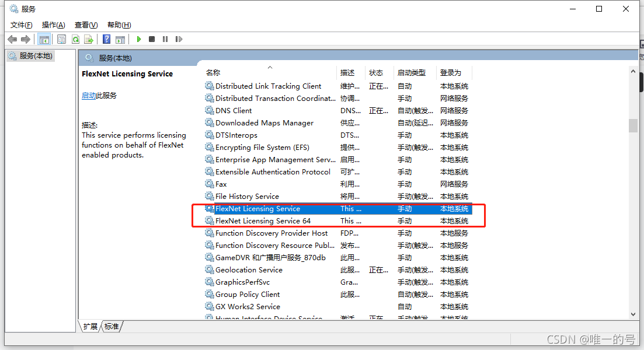Image resolution: width=644 pixels, height=350 pixels.
Task: Open the 帮助(H) menu
Action: point(119,25)
